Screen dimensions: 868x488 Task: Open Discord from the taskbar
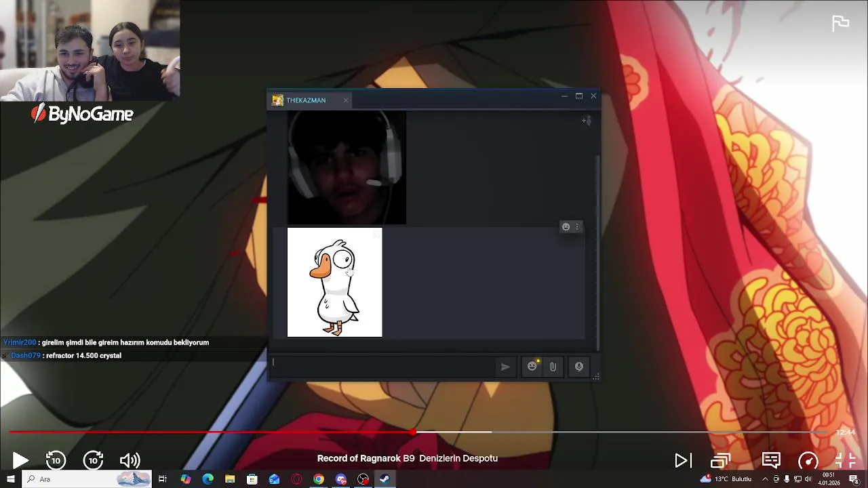click(x=341, y=479)
